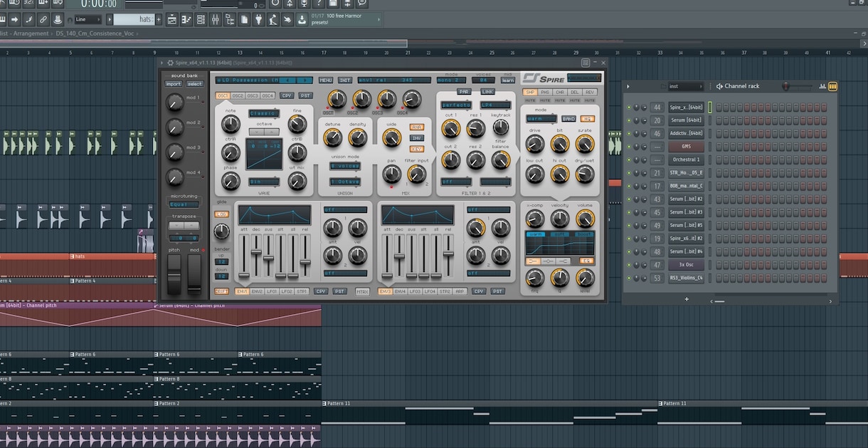Click the speaker icon beside Channel rack title
Screen dimensions: 868x448
click(x=719, y=86)
